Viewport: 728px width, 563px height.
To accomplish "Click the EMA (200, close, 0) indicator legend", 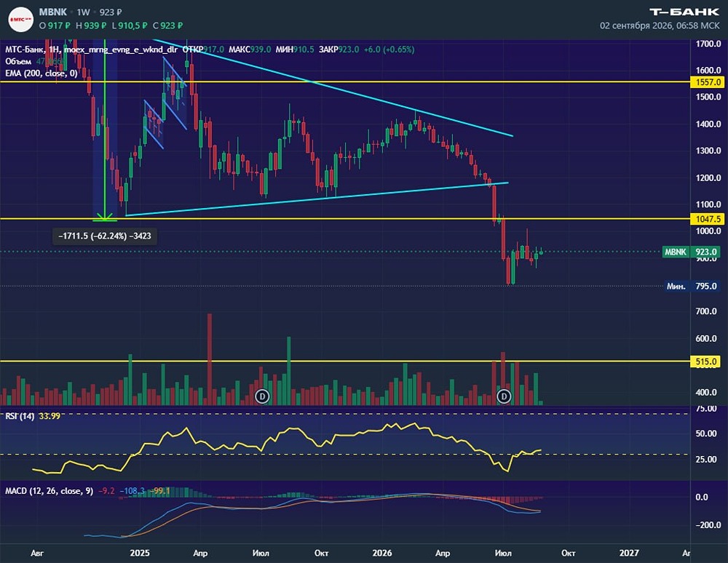I will click(41, 73).
